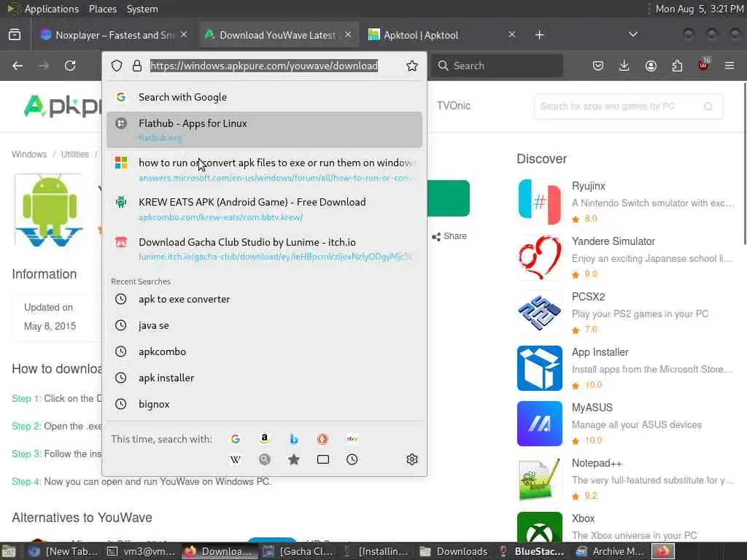Viewport: 747px width, 560px height.
Task: Select recent search 'apkcombo'
Action: pos(264,351)
